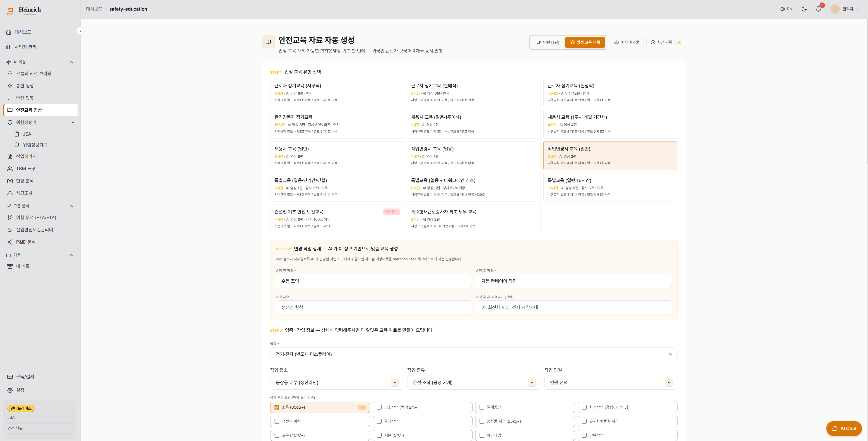The height and width of the screenshot is (441, 868).
Task: Click the page header book icon
Action: pyautogui.click(x=268, y=42)
